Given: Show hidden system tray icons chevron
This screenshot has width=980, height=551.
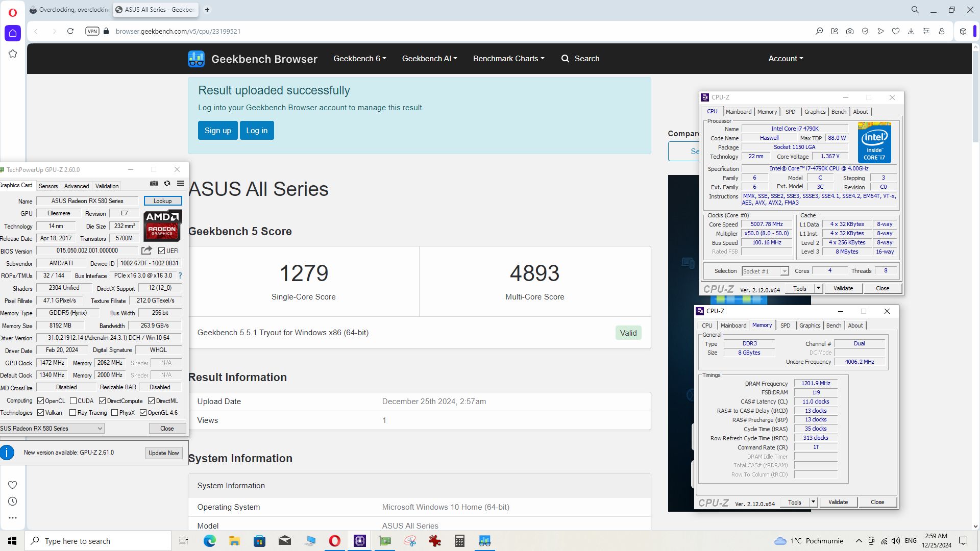Looking at the screenshot, I should click(859, 541).
